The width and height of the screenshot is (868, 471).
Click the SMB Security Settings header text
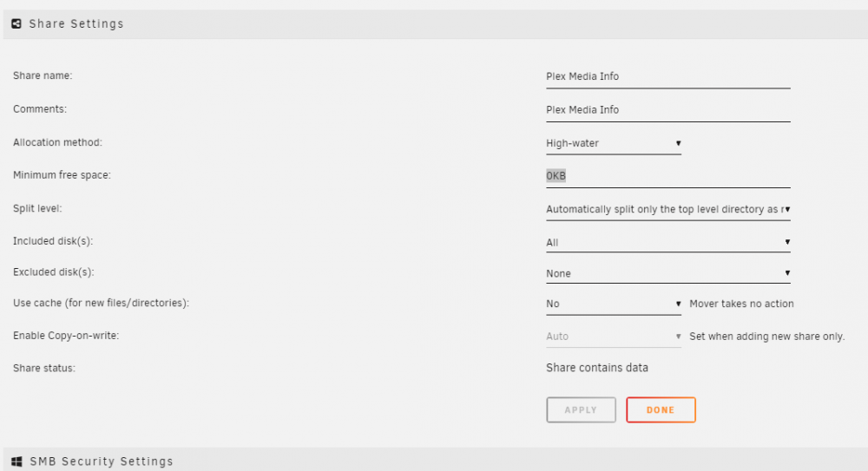click(102, 461)
